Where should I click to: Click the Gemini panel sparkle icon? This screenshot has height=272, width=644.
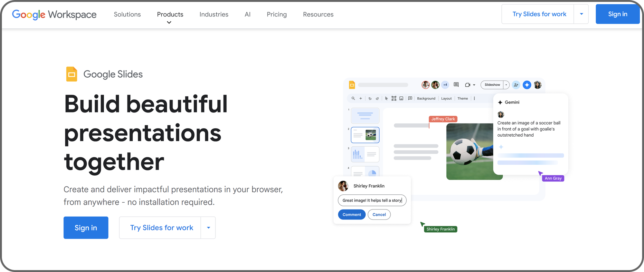click(500, 102)
